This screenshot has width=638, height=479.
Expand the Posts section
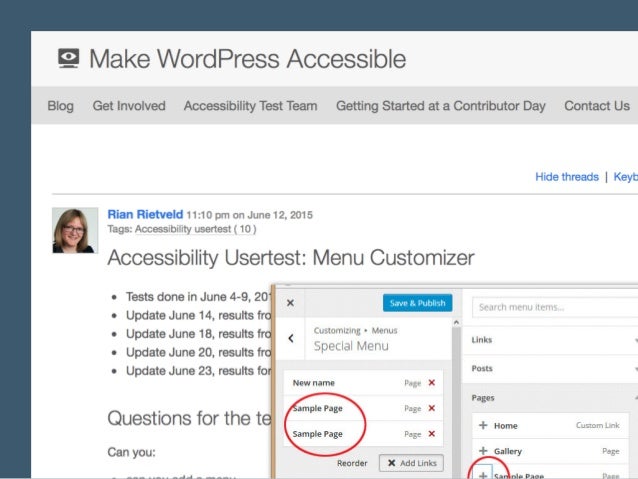(x=550, y=369)
